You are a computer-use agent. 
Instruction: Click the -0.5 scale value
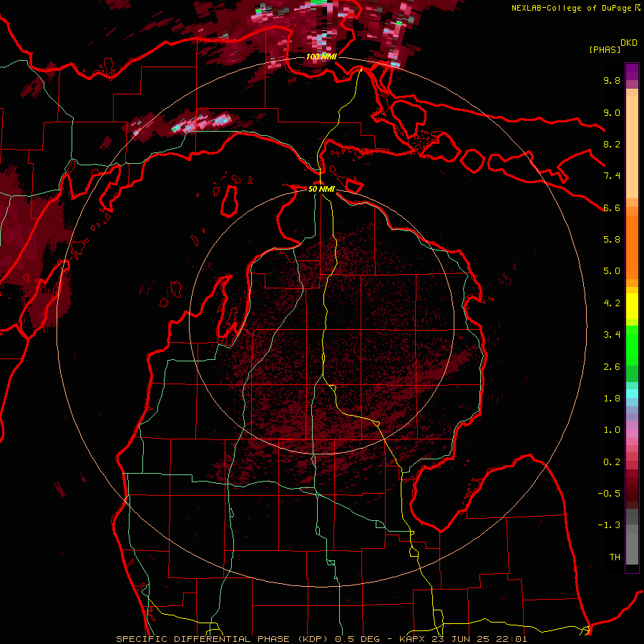click(609, 494)
